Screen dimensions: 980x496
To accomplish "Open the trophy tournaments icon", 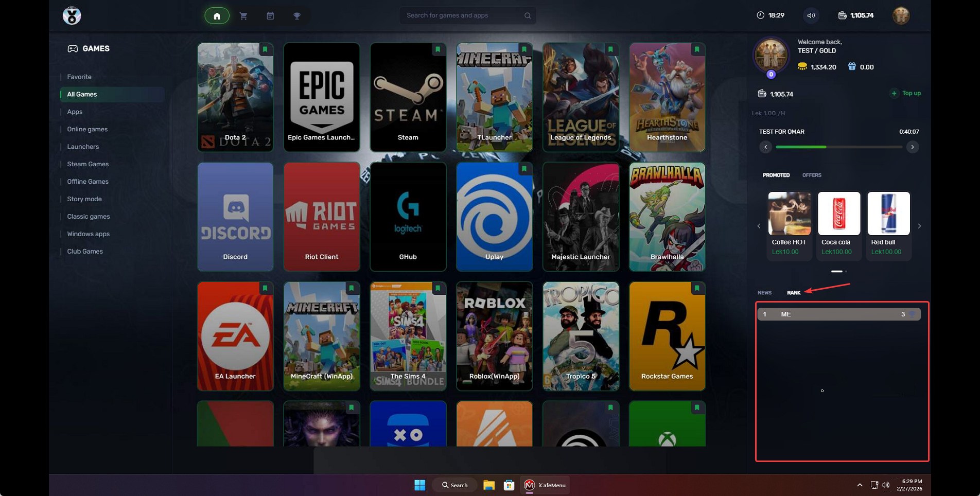I will click(297, 16).
